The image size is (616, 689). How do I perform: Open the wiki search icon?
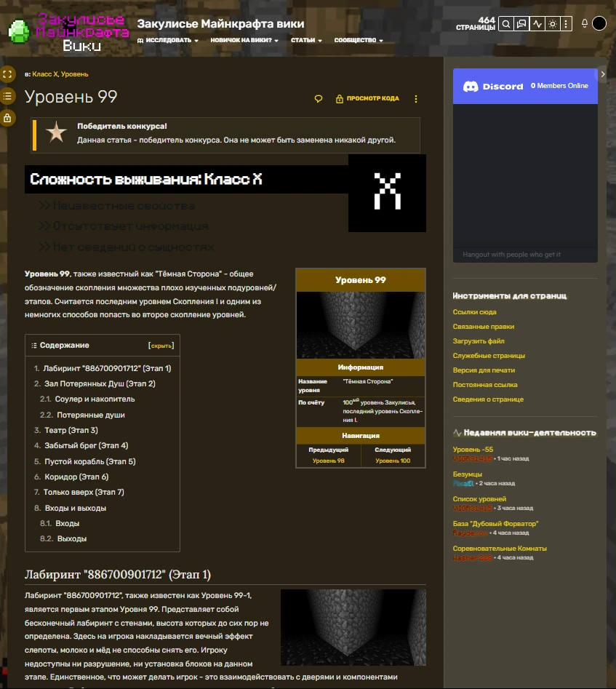(506, 24)
